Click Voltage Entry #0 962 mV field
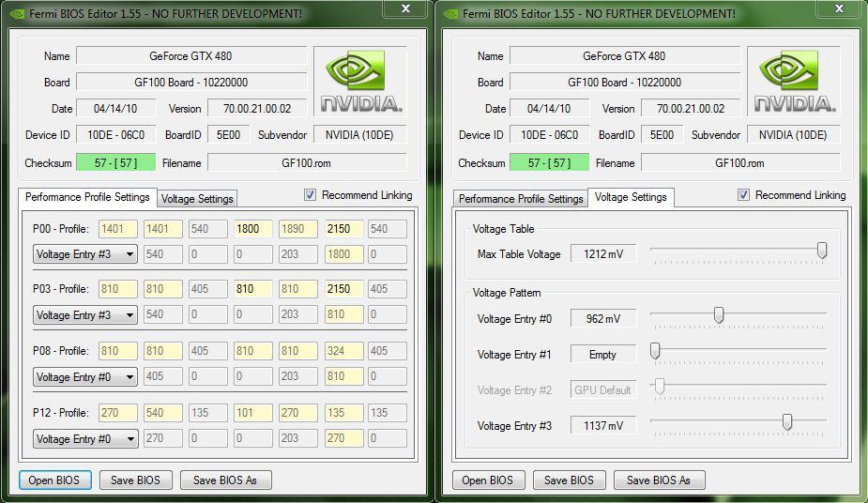This screenshot has width=868, height=503. click(603, 319)
